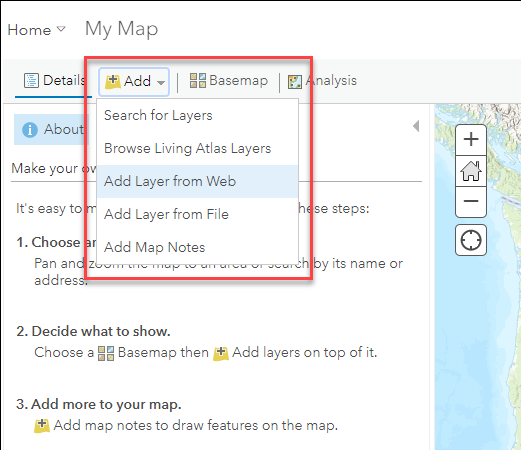This screenshot has width=521, height=450.
Task: Click the blue info icon beside About
Action: coord(30,130)
